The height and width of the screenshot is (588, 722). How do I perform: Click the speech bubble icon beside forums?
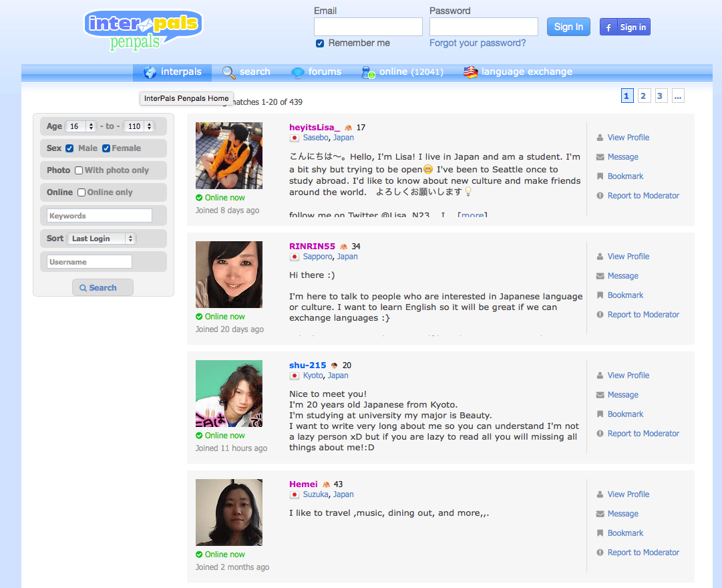point(297,72)
